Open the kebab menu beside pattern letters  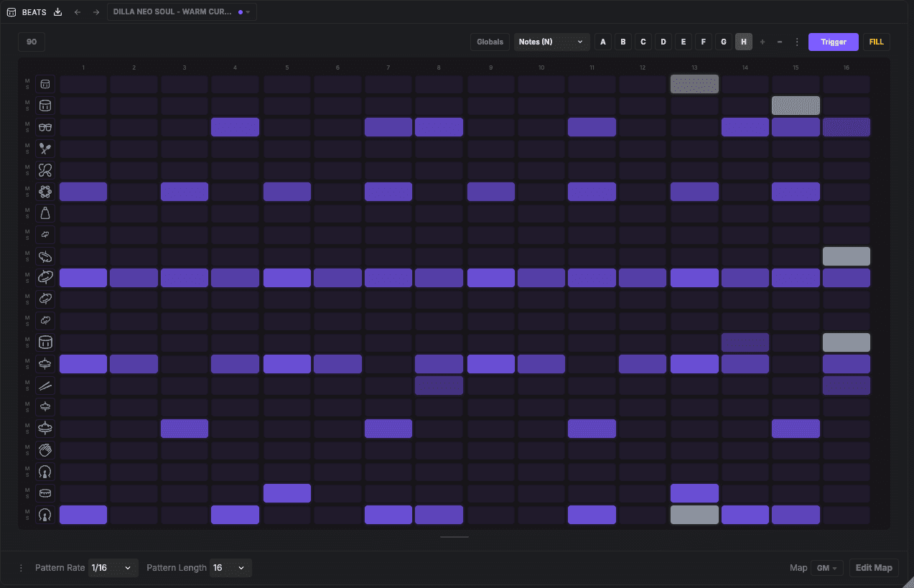pos(797,42)
